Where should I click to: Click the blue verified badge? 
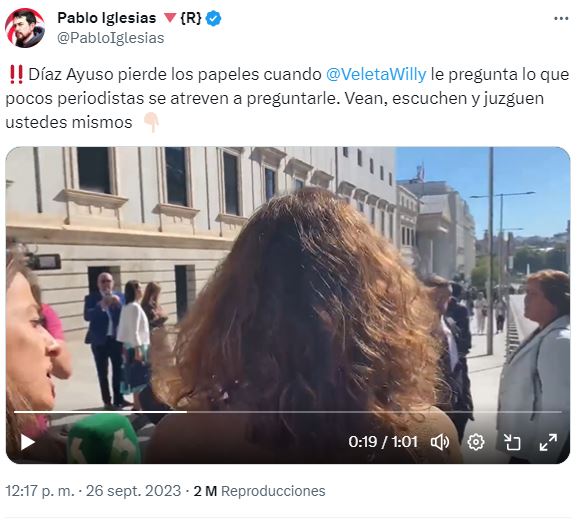pos(213,18)
